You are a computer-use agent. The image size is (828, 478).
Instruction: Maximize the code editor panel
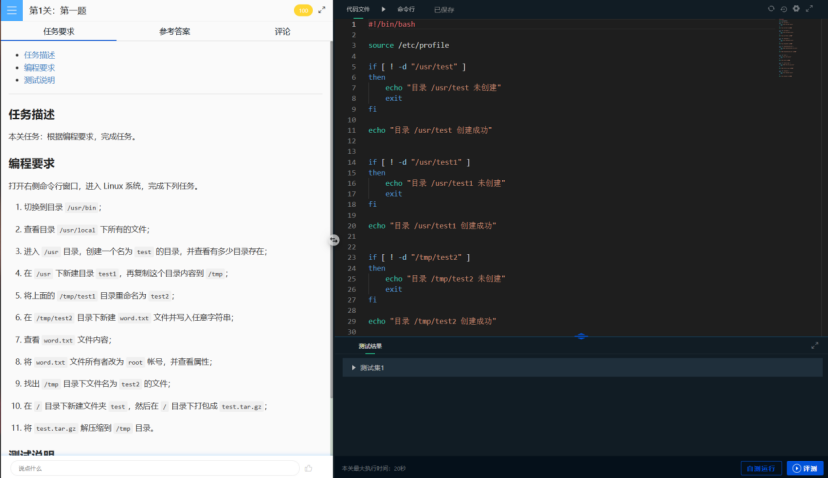tap(811, 9)
